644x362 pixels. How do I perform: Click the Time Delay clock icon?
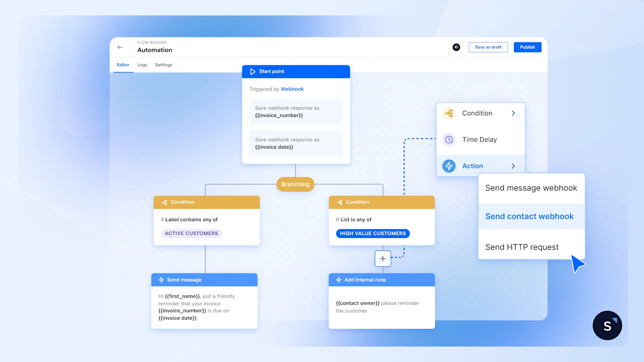click(448, 140)
